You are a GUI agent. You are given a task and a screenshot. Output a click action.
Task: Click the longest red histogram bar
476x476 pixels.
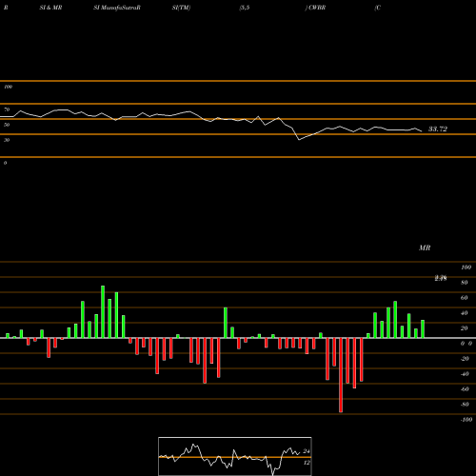coord(341,375)
